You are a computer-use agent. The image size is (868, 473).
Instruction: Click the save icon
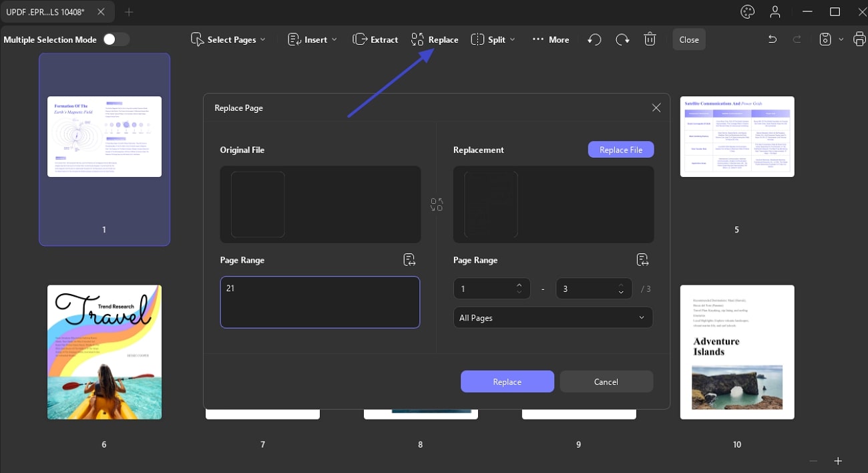coord(825,39)
